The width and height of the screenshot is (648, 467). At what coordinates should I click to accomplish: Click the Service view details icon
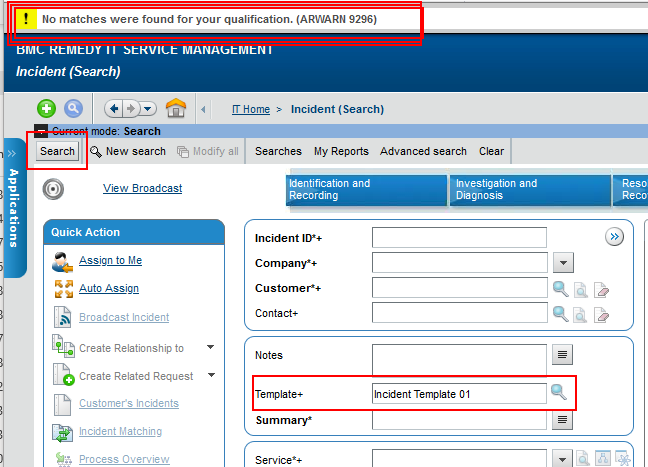click(583, 458)
